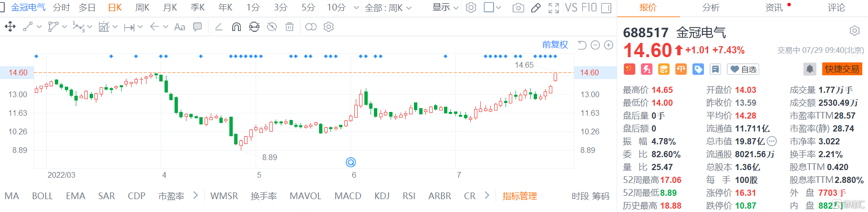This screenshot has width=868, height=212.
Task: Open the 资讯 news tab
Action: pos(774,8)
